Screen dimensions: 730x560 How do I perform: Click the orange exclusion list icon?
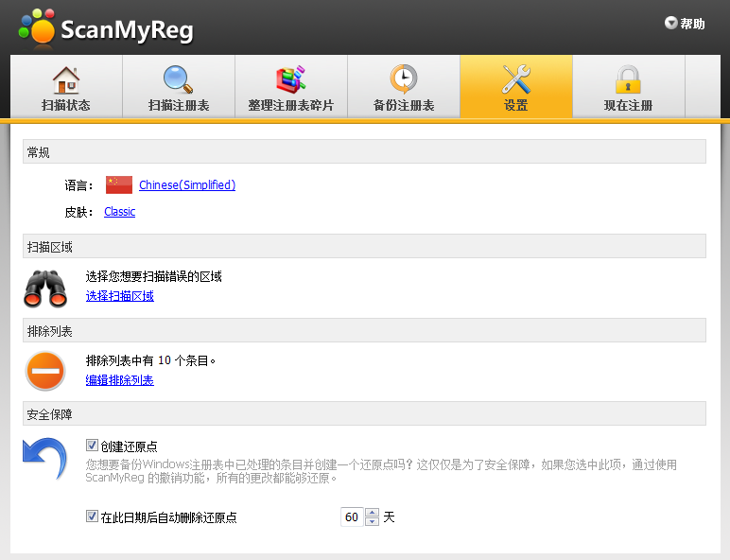pos(45,371)
